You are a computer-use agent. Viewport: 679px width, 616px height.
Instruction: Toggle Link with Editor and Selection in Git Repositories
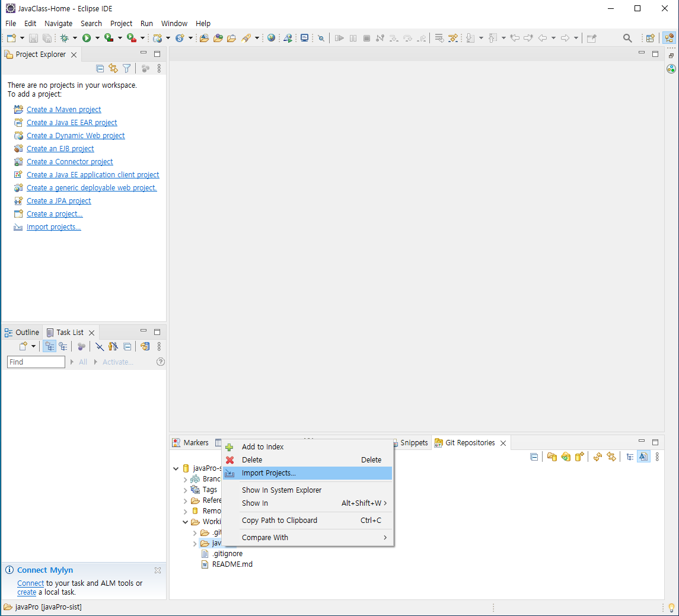tap(611, 457)
